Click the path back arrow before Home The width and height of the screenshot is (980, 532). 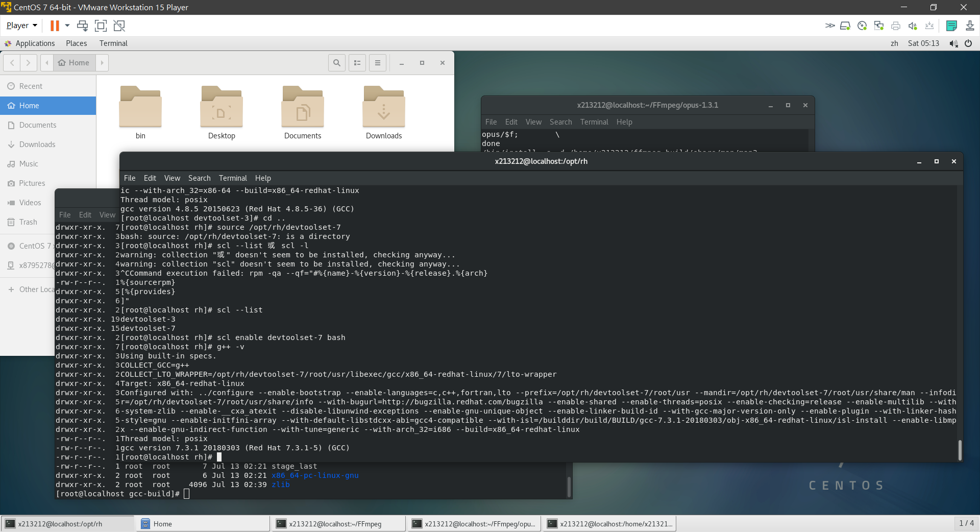point(47,63)
